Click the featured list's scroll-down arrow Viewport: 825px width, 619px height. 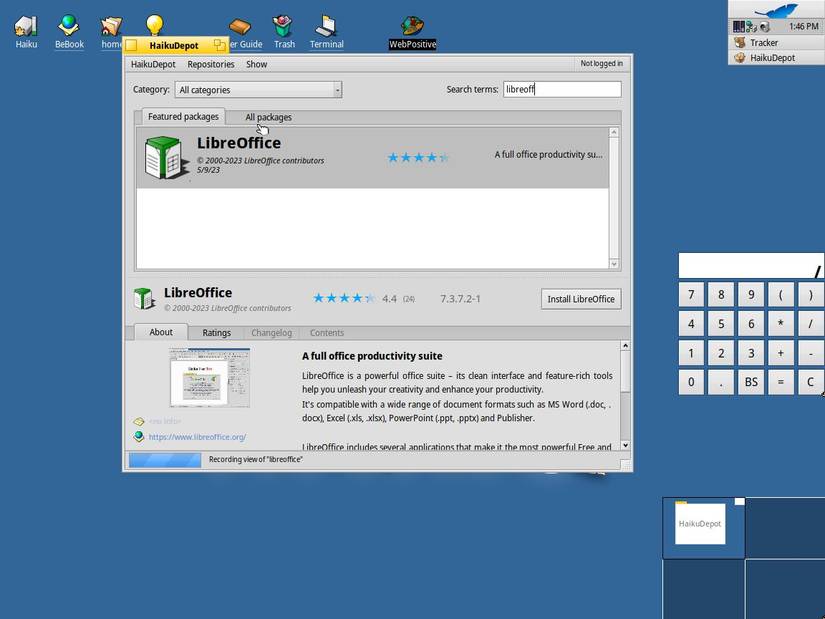[615, 262]
